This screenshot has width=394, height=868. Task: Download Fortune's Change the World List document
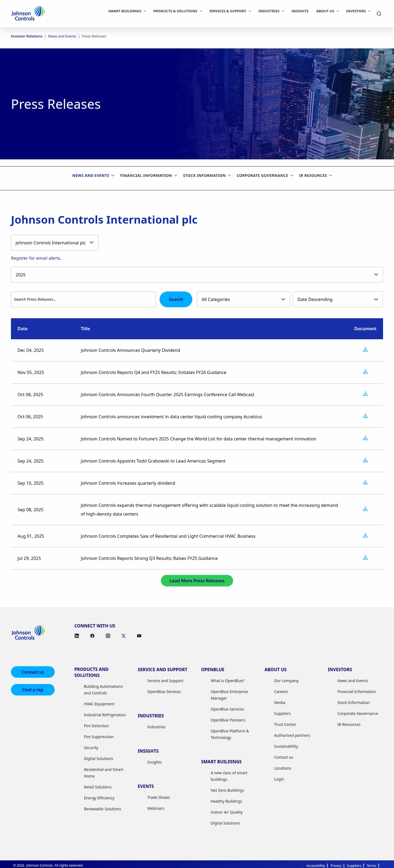[365, 438]
